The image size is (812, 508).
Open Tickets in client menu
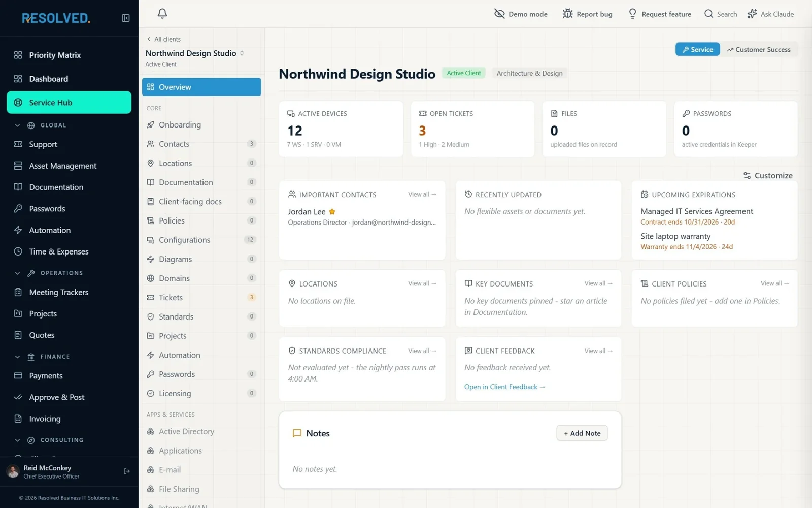pyautogui.click(x=201, y=297)
